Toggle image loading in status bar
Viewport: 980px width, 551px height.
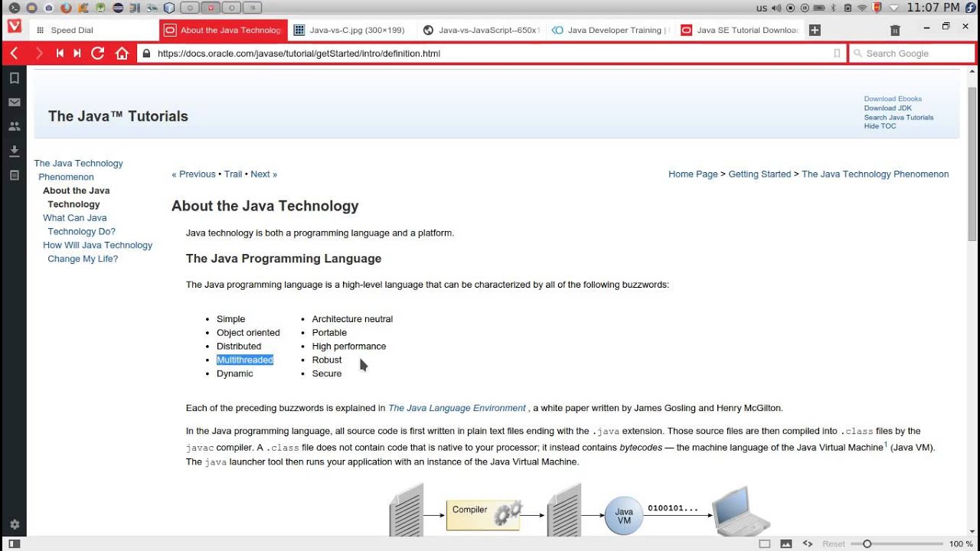(786, 543)
